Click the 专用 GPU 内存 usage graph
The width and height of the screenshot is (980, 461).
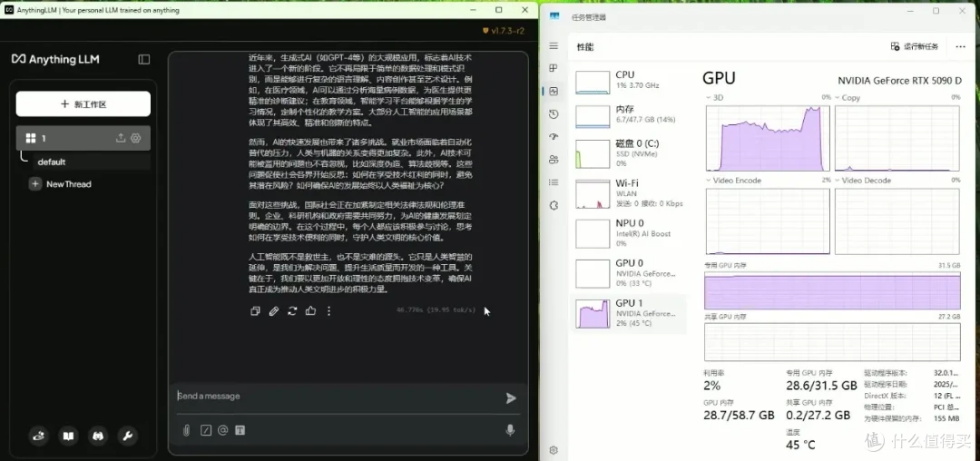click(x=832, y=290)
